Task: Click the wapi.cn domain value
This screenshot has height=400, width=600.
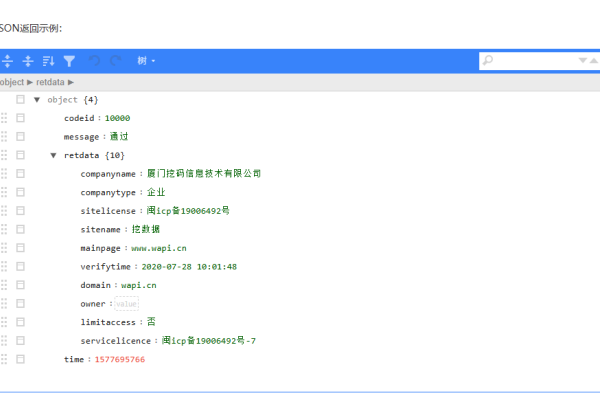Action: coord(138,285)
